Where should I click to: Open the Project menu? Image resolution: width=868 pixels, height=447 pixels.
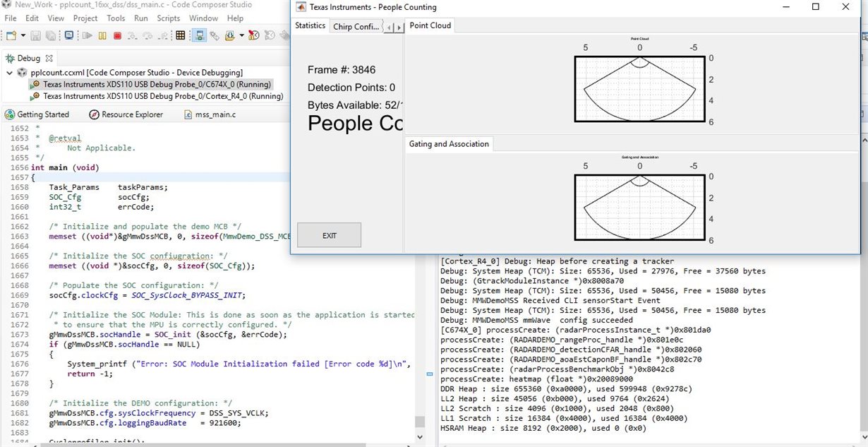[x=85, y=18]
